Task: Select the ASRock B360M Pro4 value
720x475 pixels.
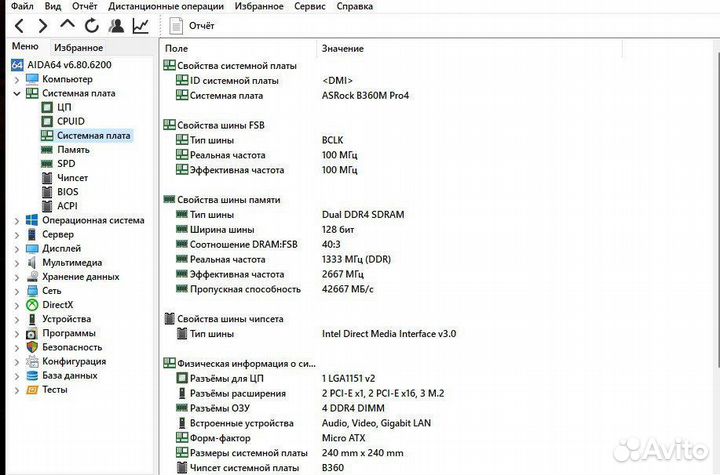Action: click(x=365, y=96)
